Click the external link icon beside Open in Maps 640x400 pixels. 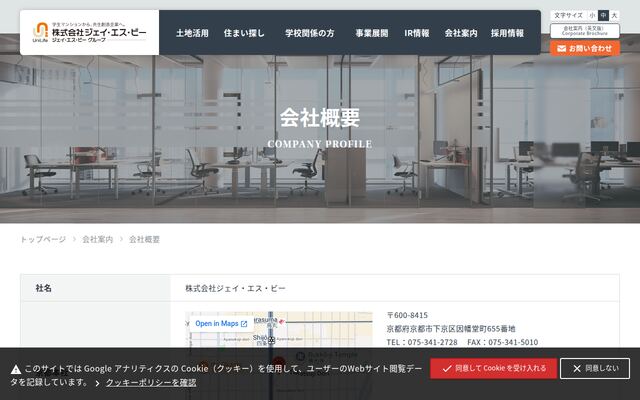(244, 324)
